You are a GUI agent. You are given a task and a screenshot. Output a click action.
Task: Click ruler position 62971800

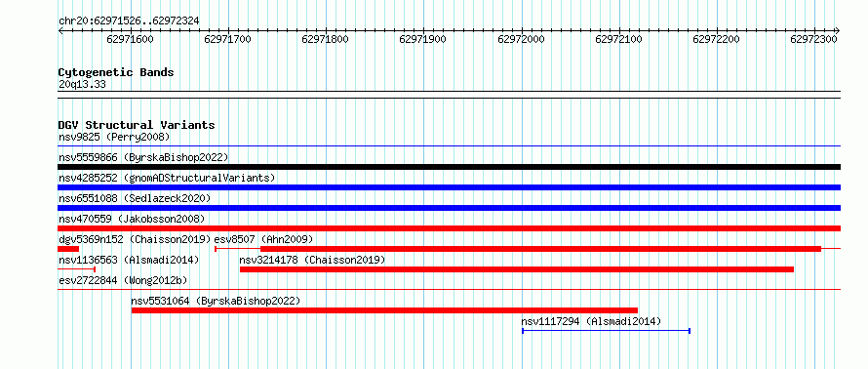click(x=326, y=39)
